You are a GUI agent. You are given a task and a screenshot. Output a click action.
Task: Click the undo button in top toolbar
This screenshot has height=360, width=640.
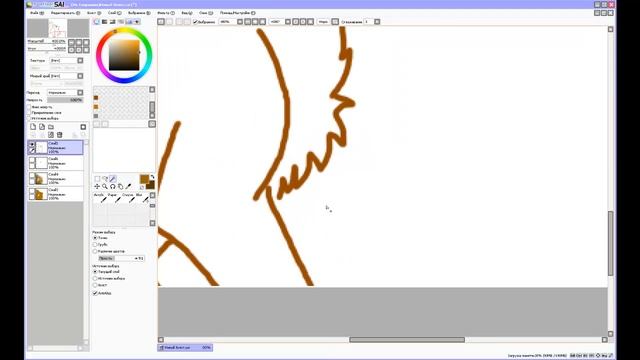(161, 22)
